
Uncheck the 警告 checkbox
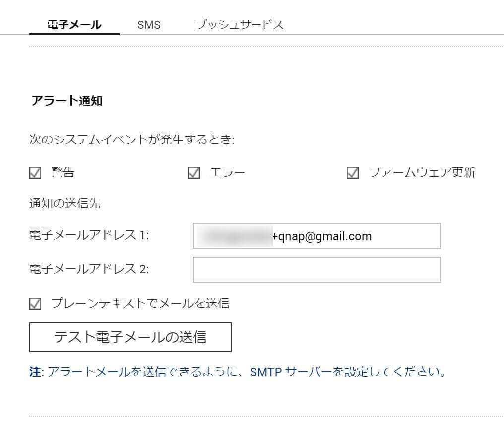click(35, 172)
